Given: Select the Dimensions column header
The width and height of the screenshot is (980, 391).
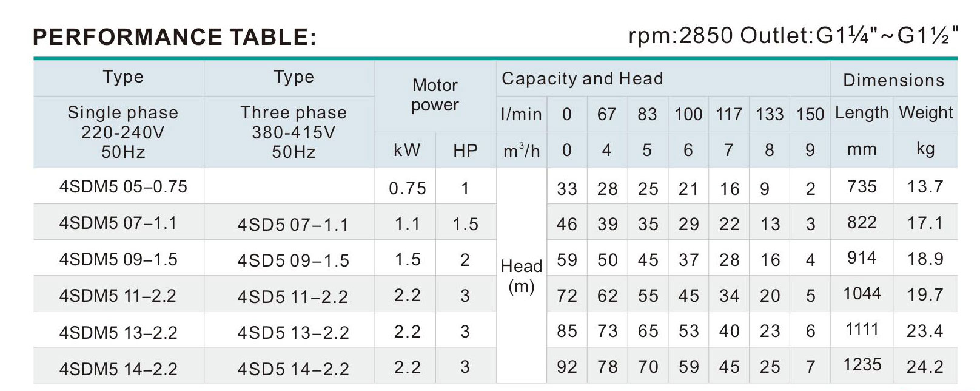Looking at the screenshot, I should click(893, 80).
